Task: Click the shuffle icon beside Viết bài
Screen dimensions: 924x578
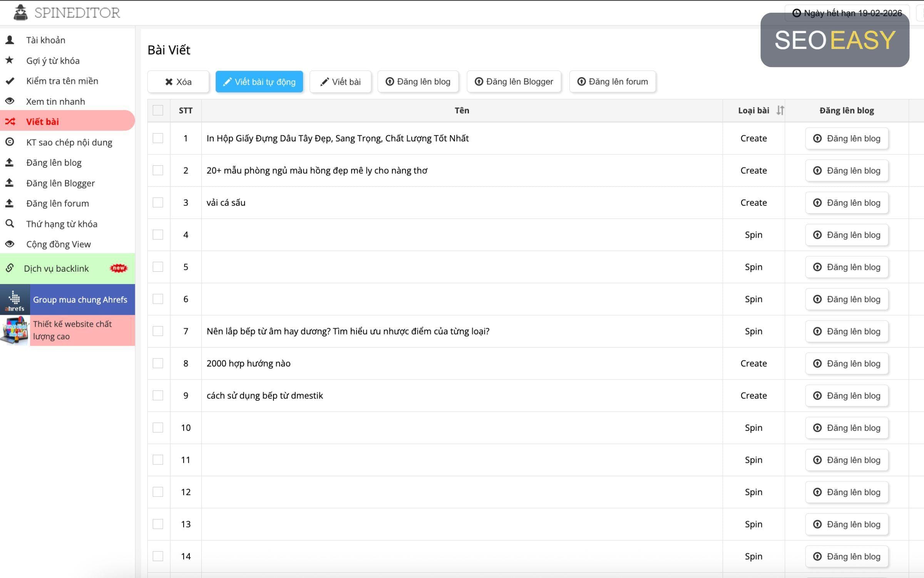Action: tap(10, 121)
